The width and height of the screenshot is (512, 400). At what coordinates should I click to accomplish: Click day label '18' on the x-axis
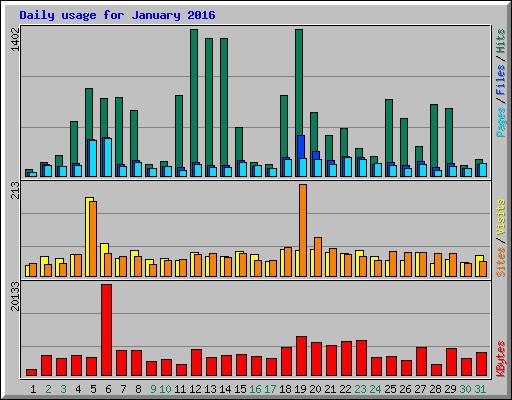pyautogui.click(x=285, y=389)
